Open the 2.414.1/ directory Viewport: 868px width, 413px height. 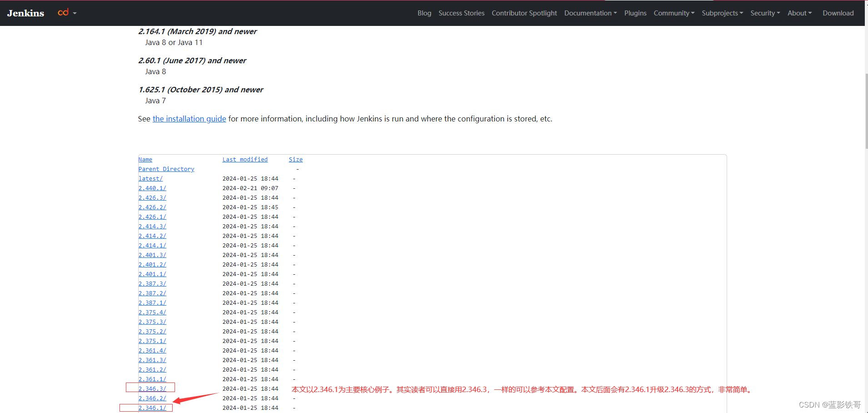152,246
